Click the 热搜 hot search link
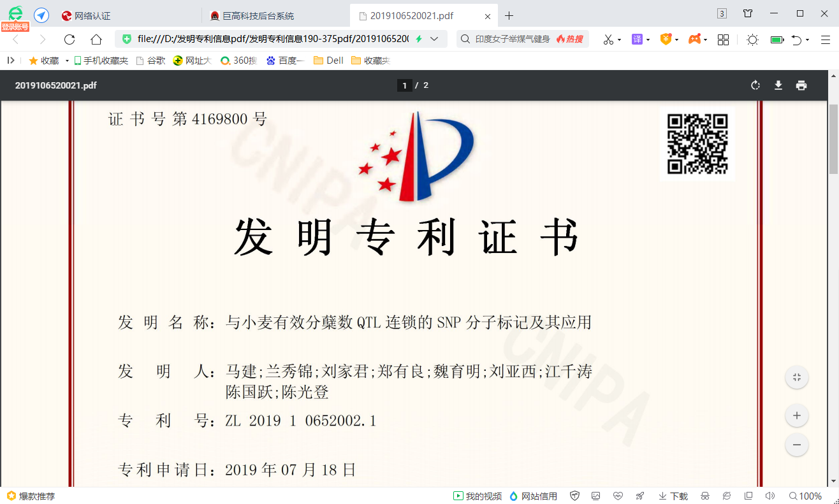The height and width of the screenshot is (504, 839). click(570, 39)
